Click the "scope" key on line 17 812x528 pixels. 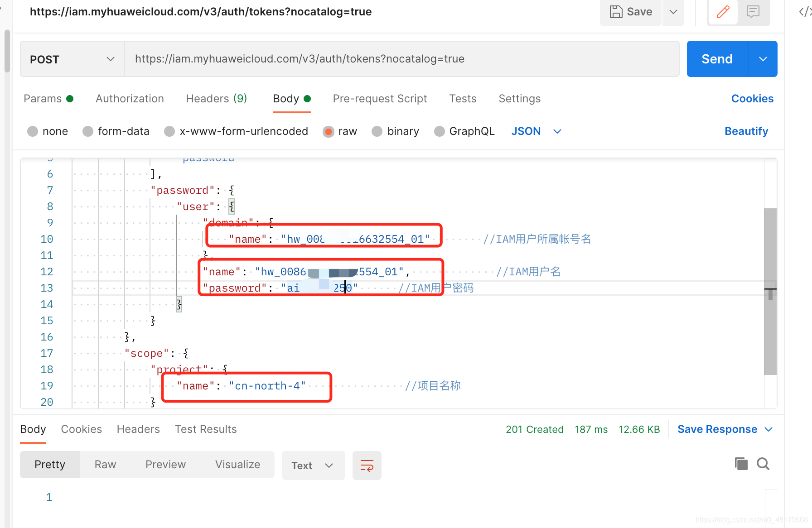[x=146, y=353]
